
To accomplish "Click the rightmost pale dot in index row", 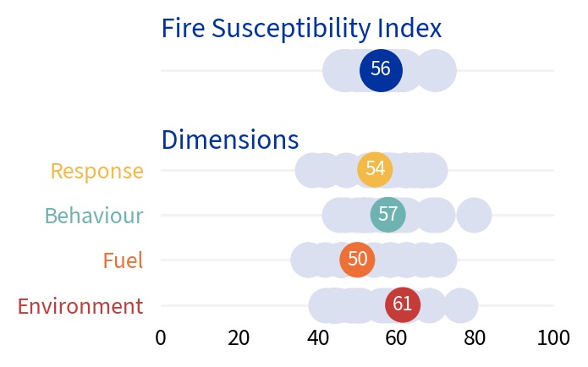I will click(x=437, y=70).
